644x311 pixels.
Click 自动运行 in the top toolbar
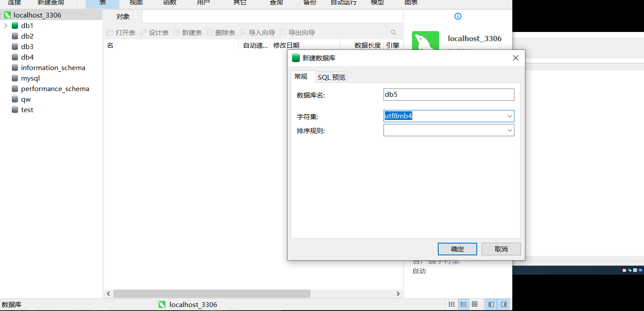click(344, 3)
